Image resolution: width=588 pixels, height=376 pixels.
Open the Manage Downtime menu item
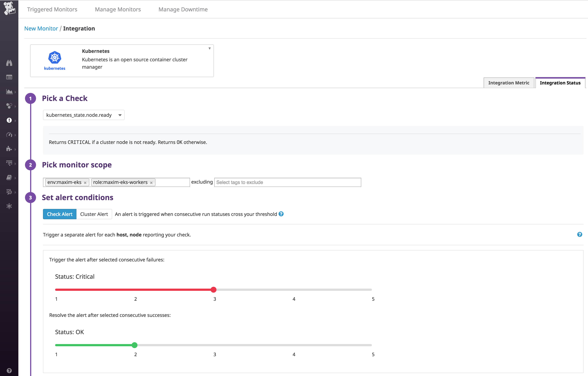(x=183, y=9)
